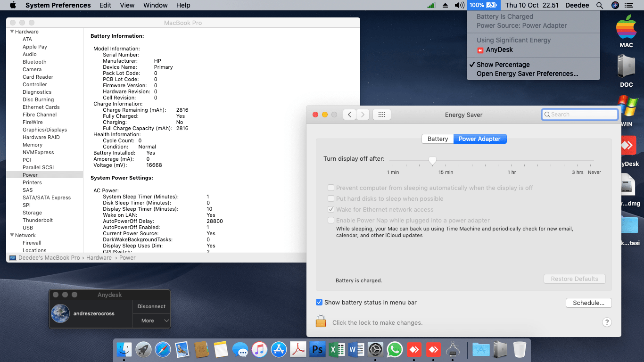Click the Restore Defaults button
The width and height of the screenshot is (644, 362).
click(x=575, y=279)
